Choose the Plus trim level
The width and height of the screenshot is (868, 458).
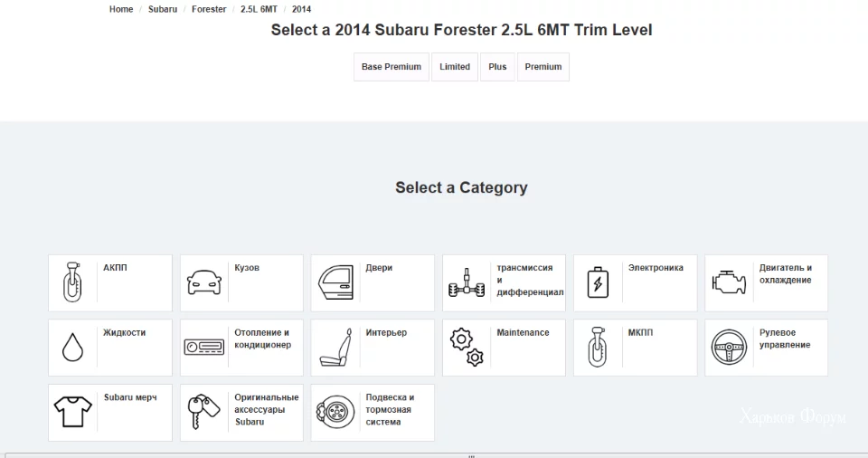(497, 67)
